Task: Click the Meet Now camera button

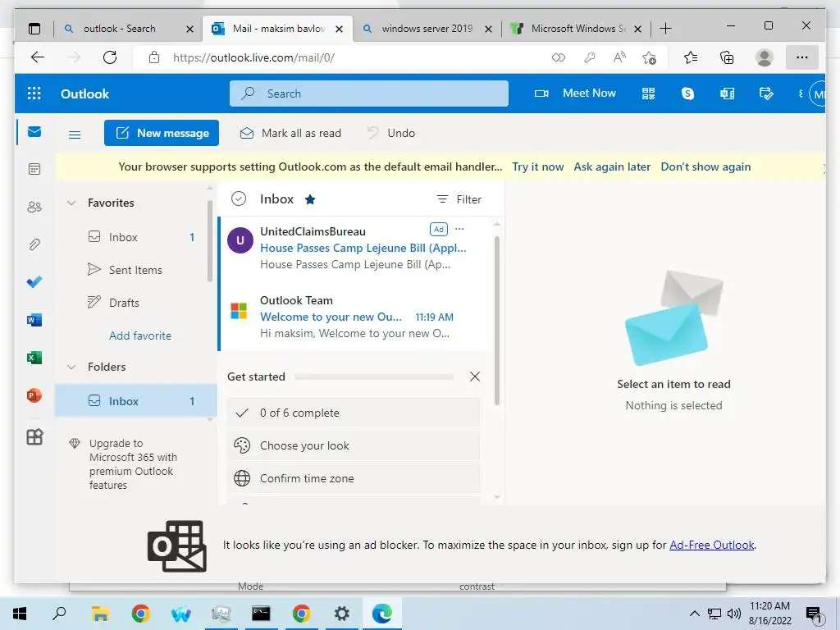Action: pos(575,94)
